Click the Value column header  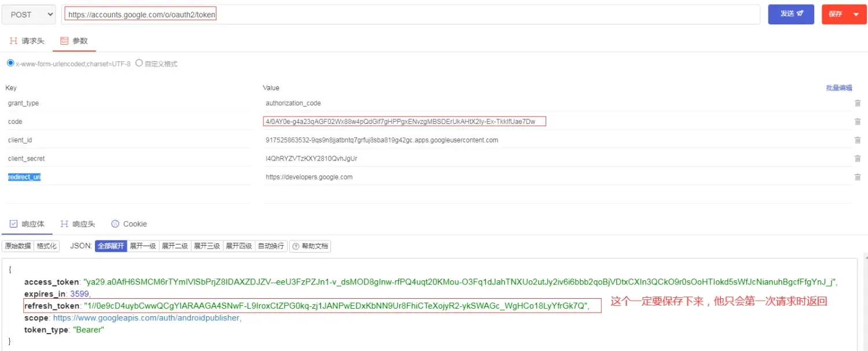pos(271,88)
